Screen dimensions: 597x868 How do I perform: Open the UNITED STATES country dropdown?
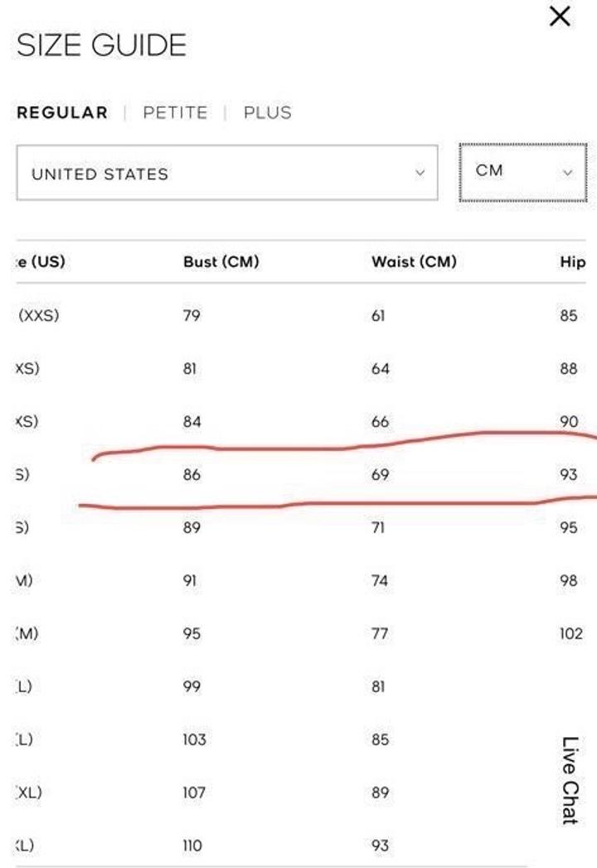(x=226, y=173)
